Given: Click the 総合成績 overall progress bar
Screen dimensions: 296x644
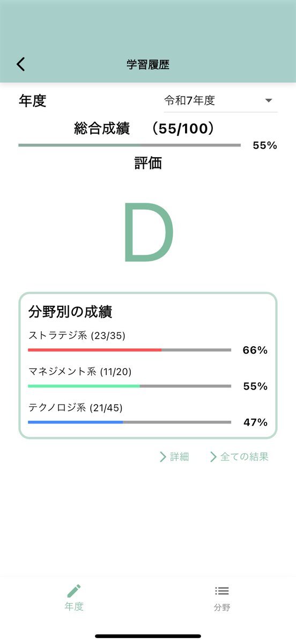Looking at the screenshot, I should (129, 145).
